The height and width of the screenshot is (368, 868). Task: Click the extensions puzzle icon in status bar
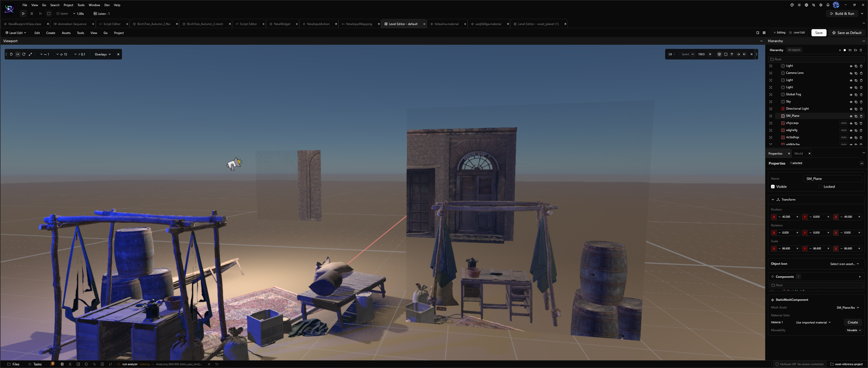tap(86, 364)
